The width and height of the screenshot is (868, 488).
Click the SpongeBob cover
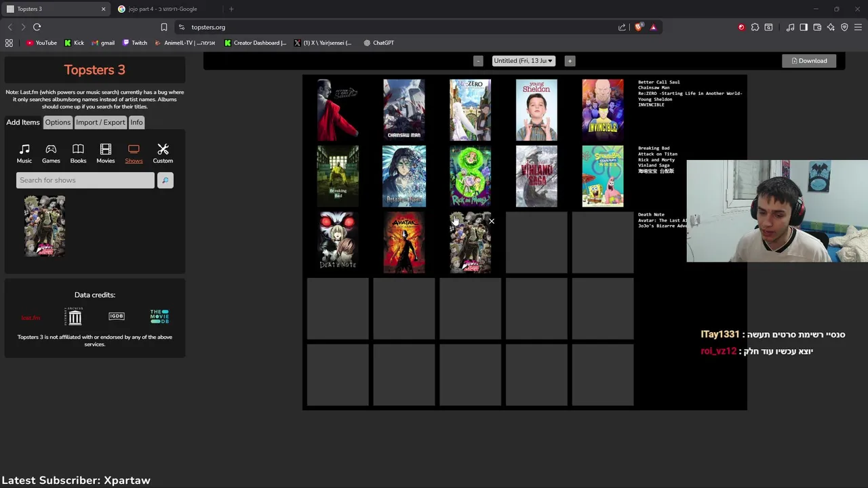pos(603,176)
